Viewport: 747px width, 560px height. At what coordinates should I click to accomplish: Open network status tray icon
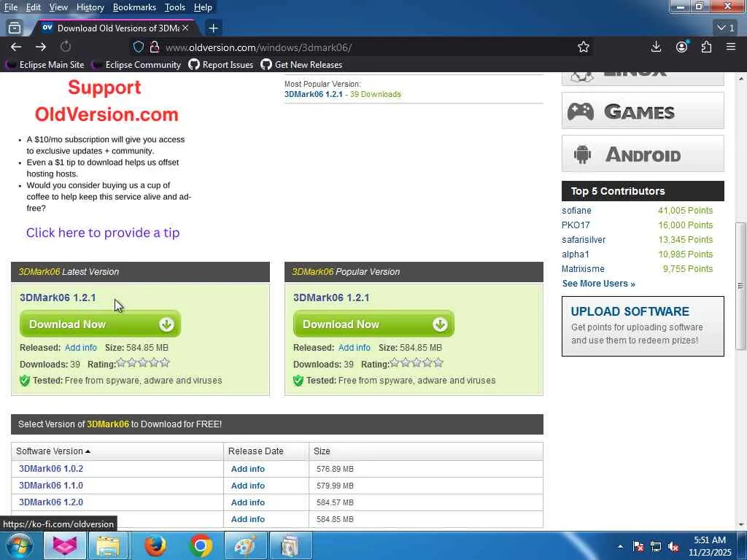click(x=656, y=546)
